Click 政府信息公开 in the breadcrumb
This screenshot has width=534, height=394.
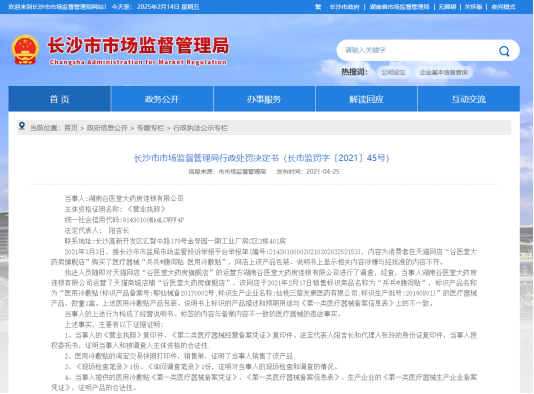[x=107, y=128]
